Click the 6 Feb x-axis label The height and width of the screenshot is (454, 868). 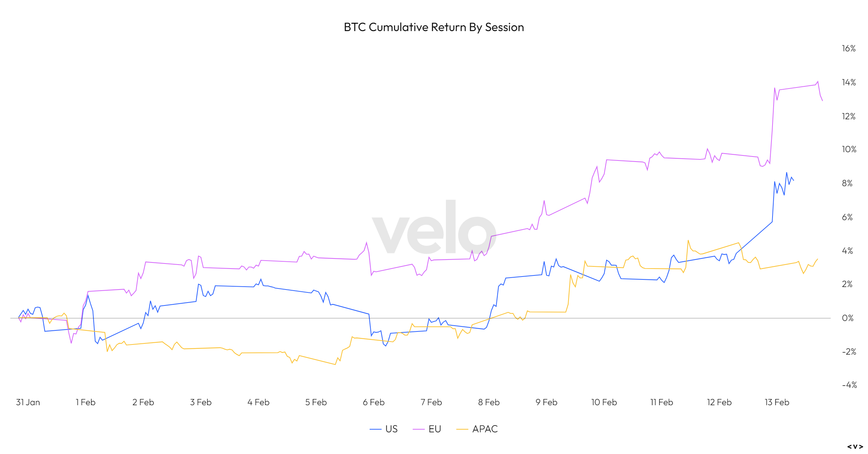click(374, 402)
